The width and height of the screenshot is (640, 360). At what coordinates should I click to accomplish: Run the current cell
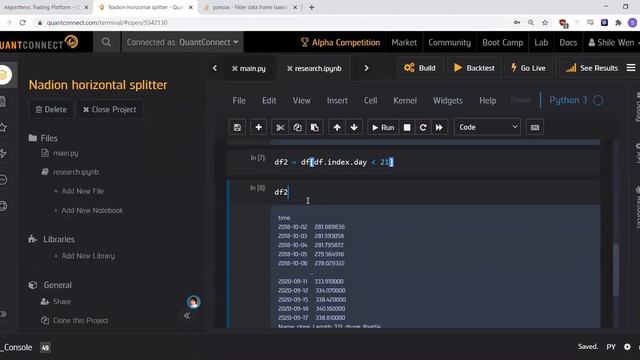[383, 127]
